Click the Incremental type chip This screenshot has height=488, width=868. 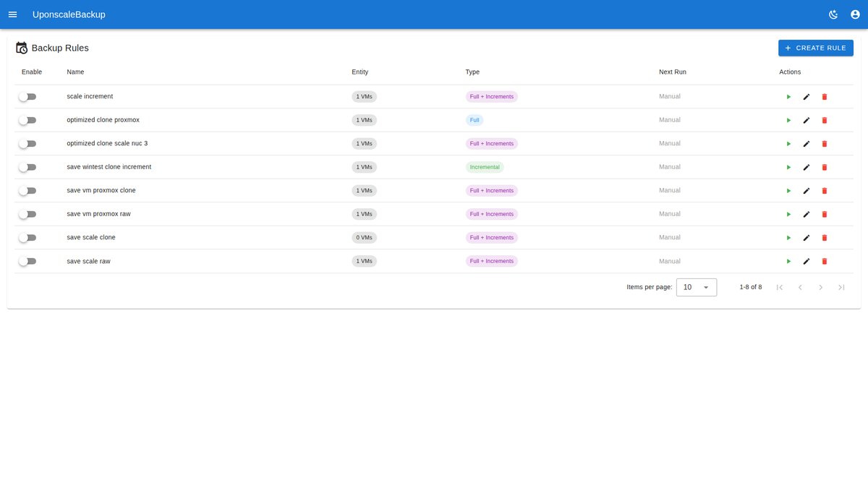484,167
